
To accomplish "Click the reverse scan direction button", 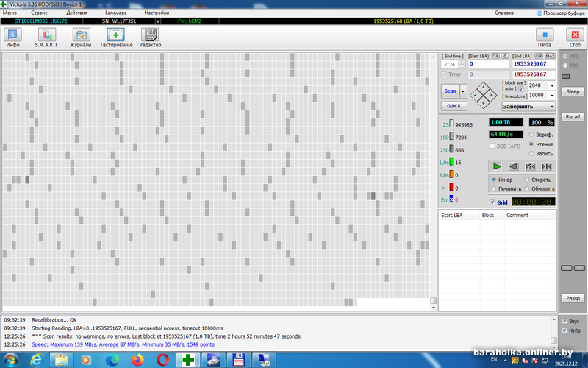I will [x=513, y=166].
